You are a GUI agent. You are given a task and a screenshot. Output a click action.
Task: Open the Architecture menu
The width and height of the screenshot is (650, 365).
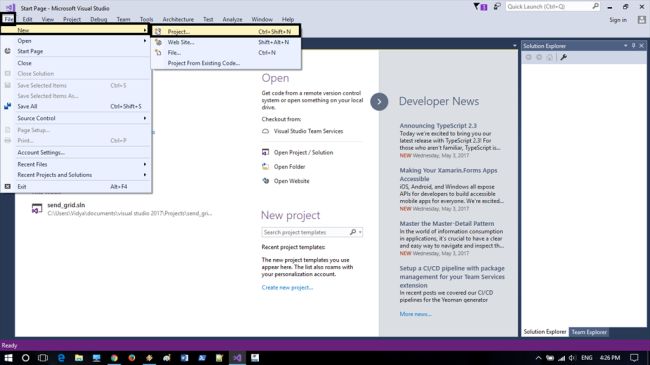(x=178, y=19)
